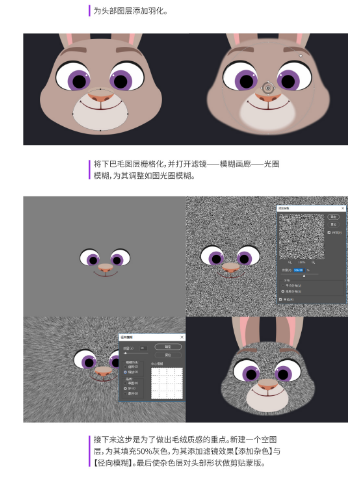Choose 草图 draft quality in Radial Blur
This screenshot has width=361, height=478.
pos(125,383)
